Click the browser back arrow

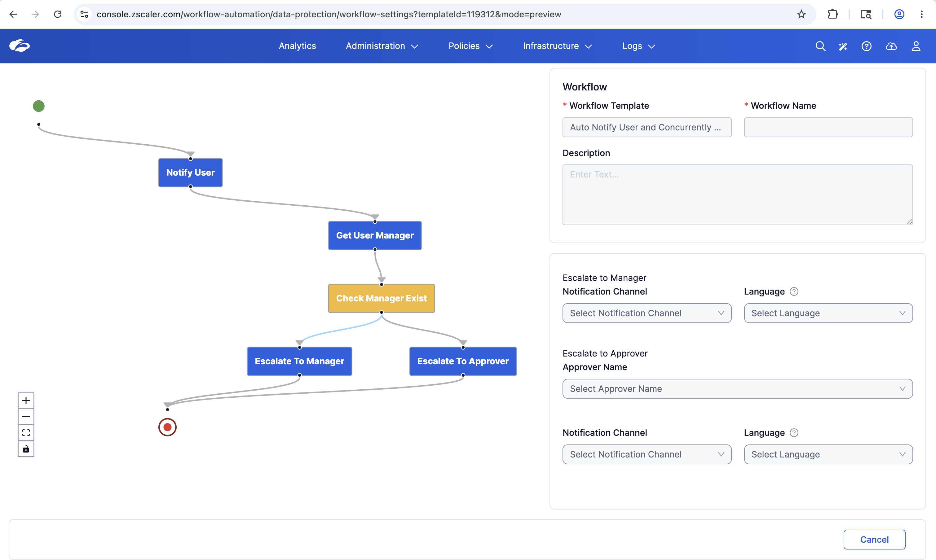tap(13, 14)
